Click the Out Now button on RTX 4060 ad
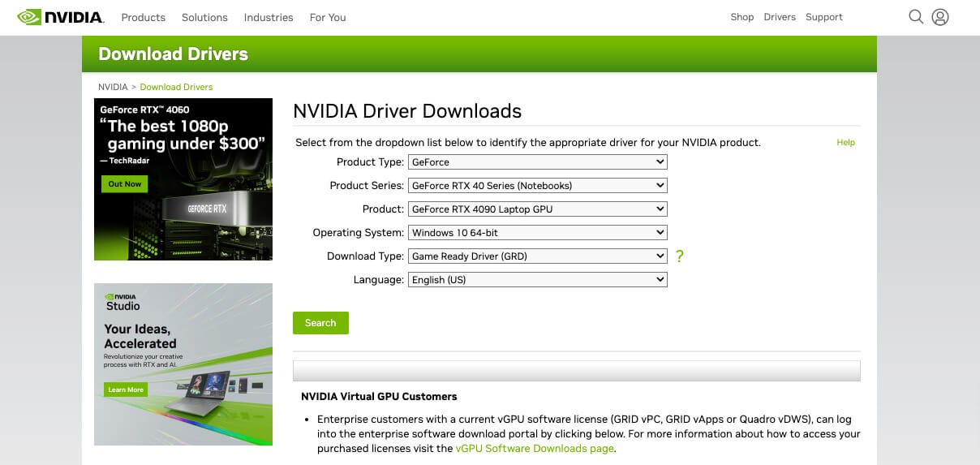Viewport: 980px width, 465px height. [x=125, y=184]
